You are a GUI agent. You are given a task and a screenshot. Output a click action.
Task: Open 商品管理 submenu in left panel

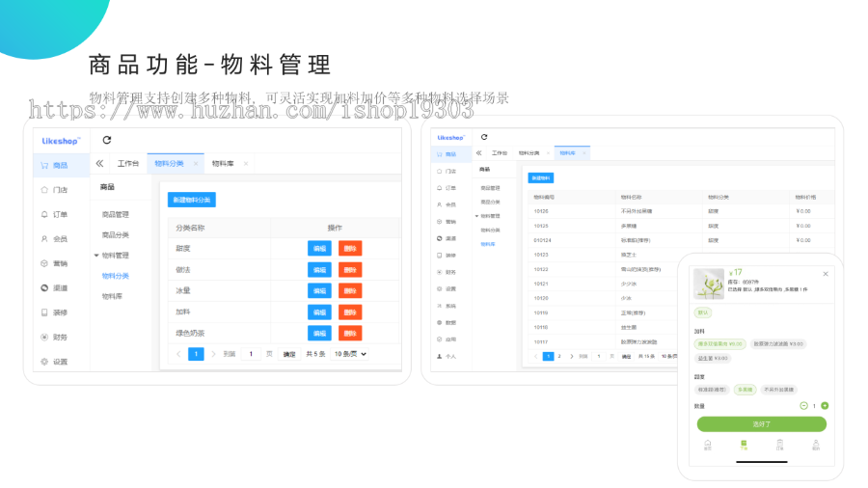(115, 215)
